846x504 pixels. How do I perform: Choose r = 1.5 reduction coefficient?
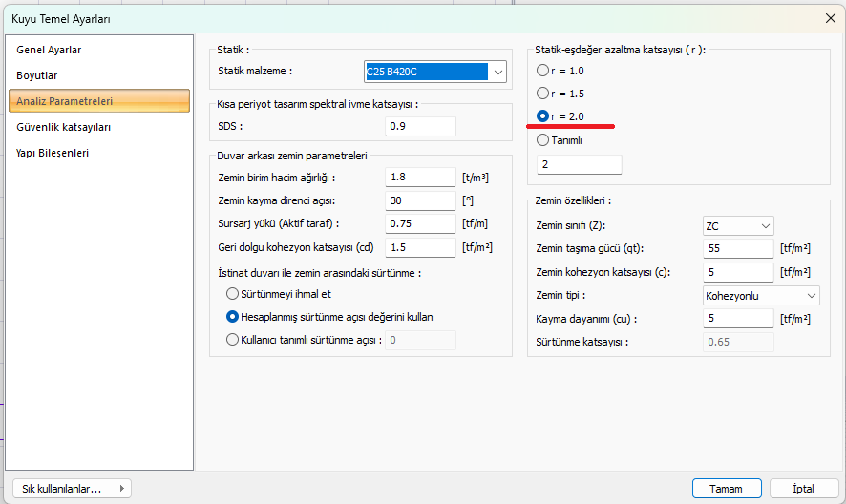[x=542, y=94]
